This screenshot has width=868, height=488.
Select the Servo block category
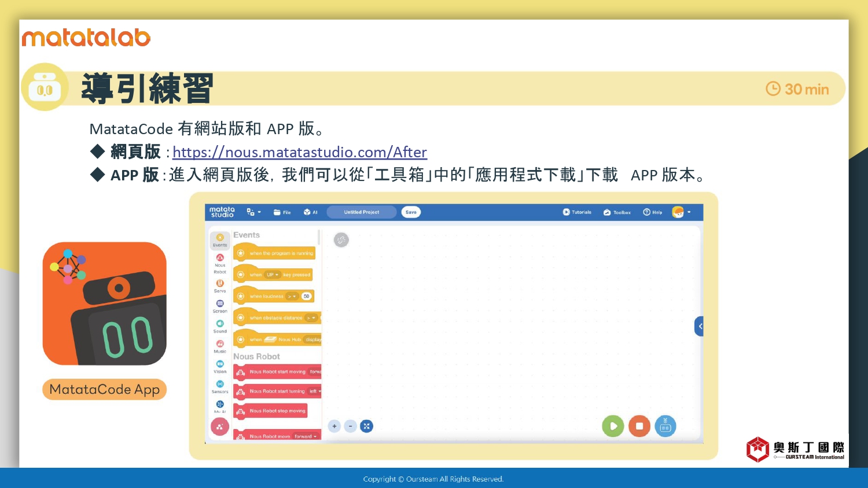pos(220,286)
